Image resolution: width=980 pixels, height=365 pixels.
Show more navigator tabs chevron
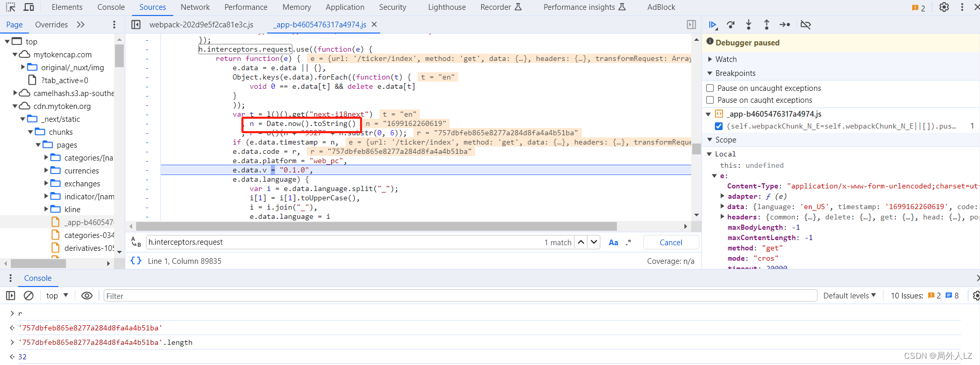[x=80, y=25]
